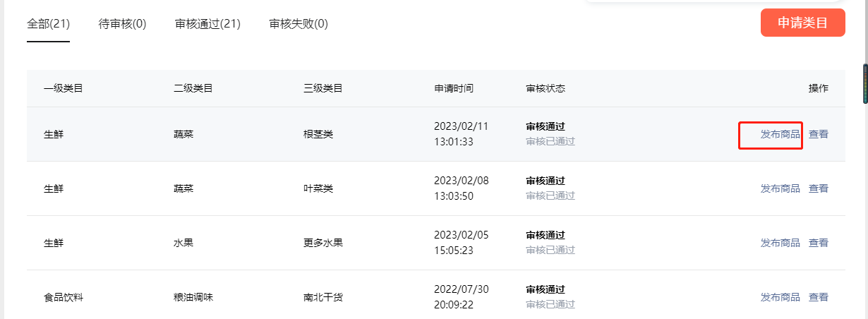Go to the 审核失败(0) tab

299,24
